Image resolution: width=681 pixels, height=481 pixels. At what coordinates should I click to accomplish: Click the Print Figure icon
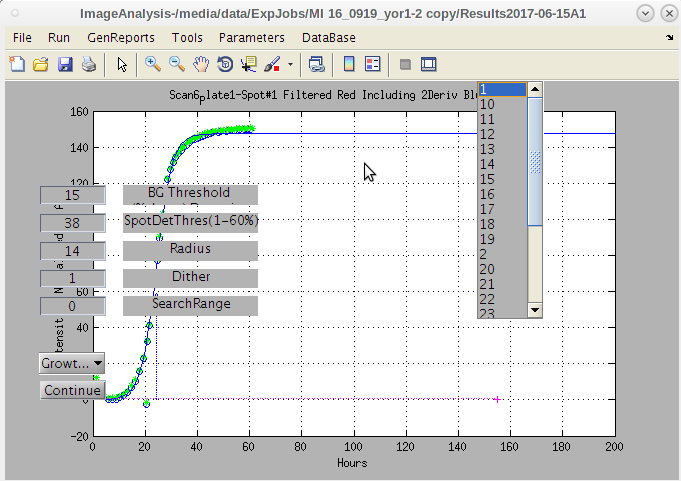click(89, 64)
